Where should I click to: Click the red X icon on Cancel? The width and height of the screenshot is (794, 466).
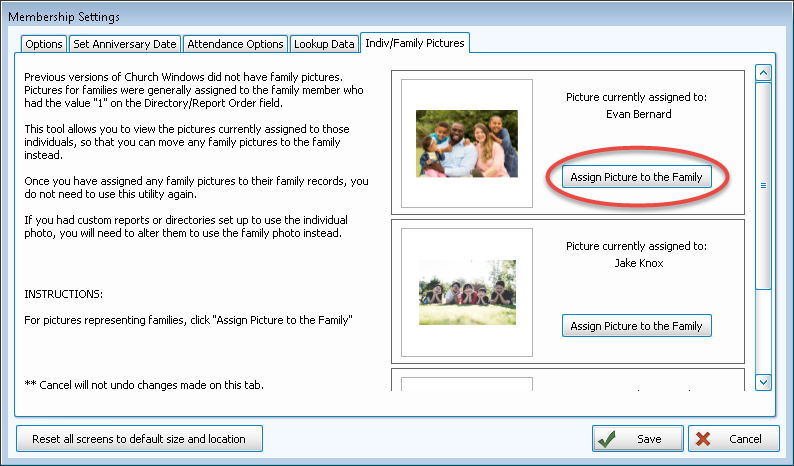(x=704, y=439)
